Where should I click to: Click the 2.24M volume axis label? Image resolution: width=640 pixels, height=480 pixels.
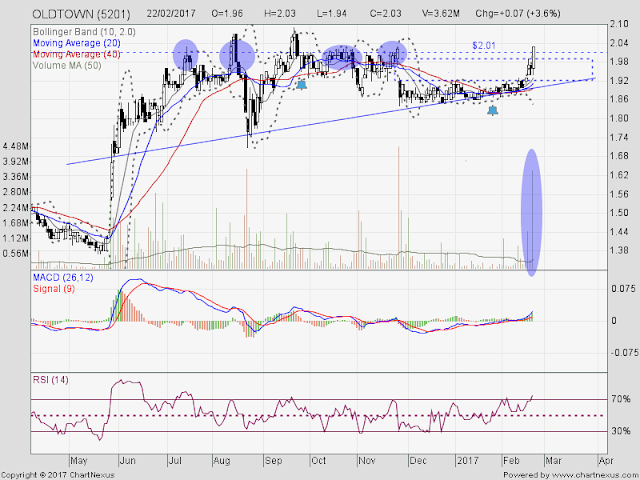(16, 207)
